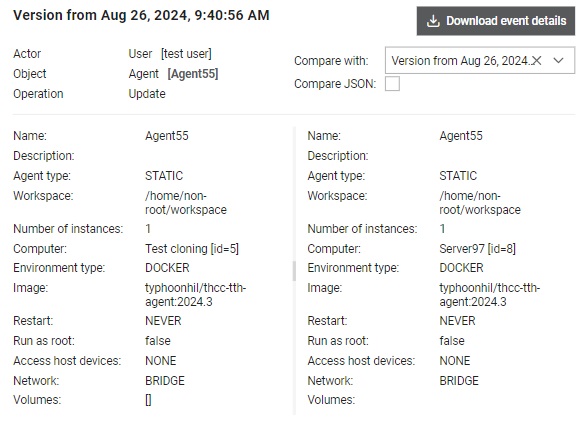Click the [test user] actor link
Screen dimensions: 583x427
[x=186, y=54]
